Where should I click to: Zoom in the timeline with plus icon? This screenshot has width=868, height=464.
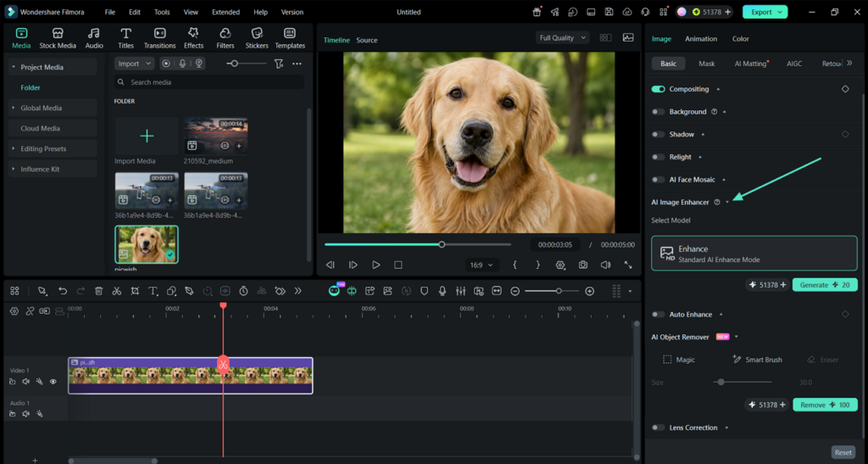tap(590, 291)
